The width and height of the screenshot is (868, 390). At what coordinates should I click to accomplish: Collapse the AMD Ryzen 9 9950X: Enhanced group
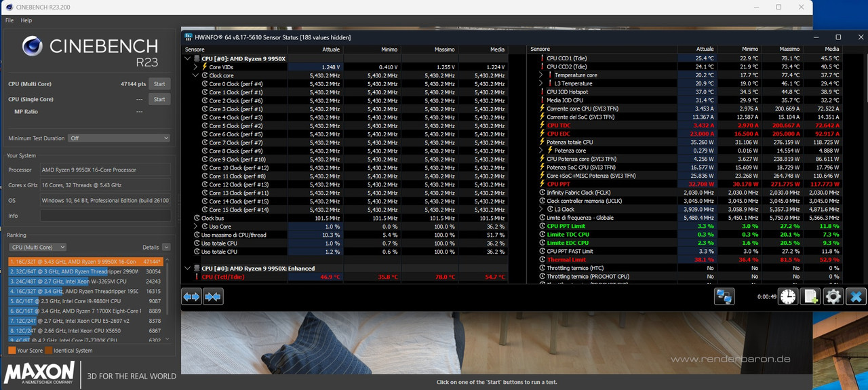187,269
